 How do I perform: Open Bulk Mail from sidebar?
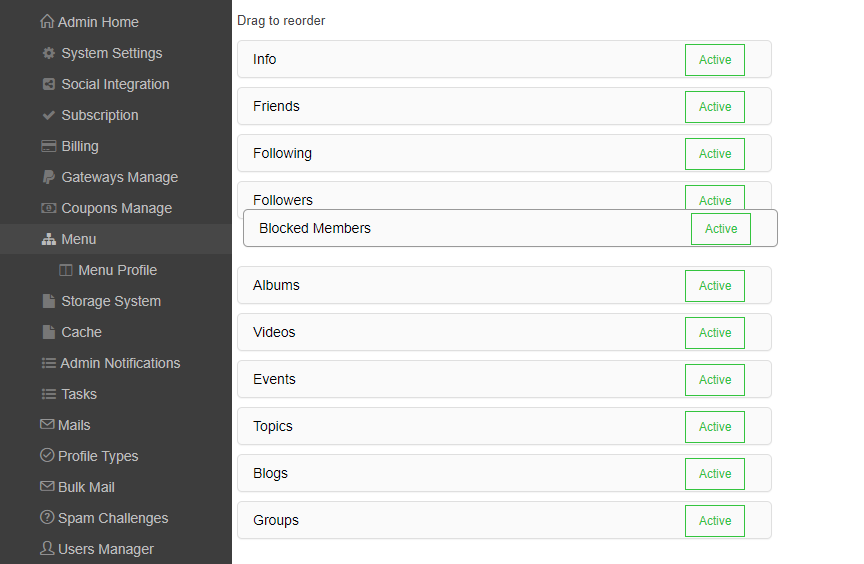tap(77, 487)
